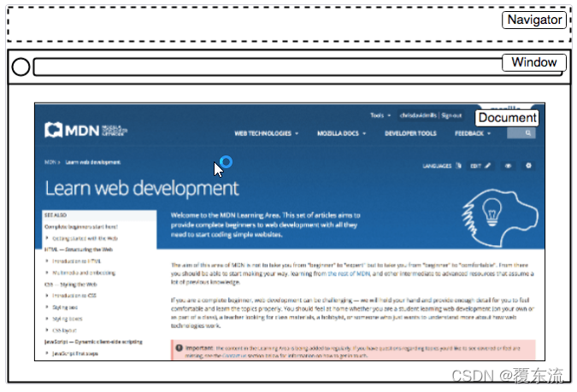Viewport: 577px width, 392px height.
Task: Click the round button left of the address bar
Action: click(21, 67)
